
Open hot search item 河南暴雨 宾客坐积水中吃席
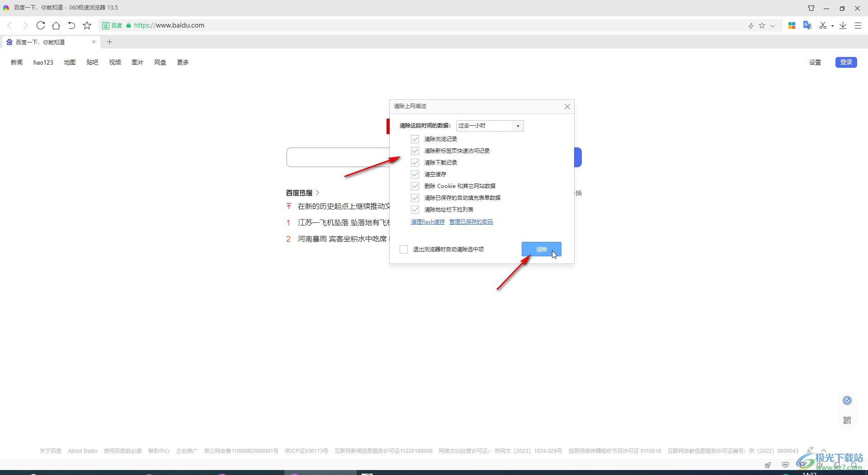point(342,239)
